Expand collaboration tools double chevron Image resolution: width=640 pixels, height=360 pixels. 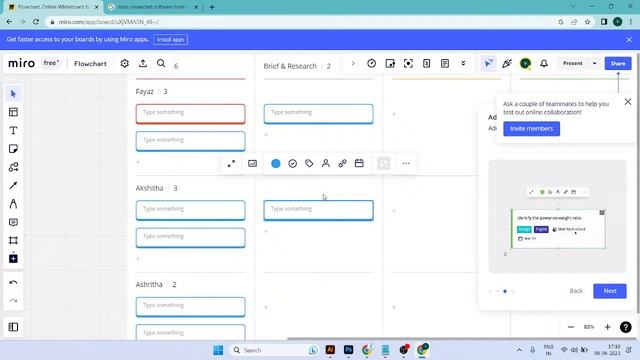[463, 63]
